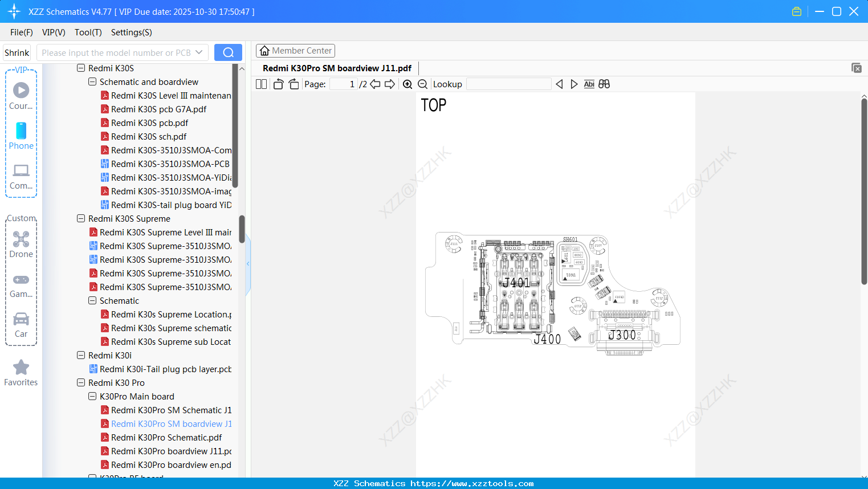
Task: Click the binoculars search icon
Action: click(604, 84)
